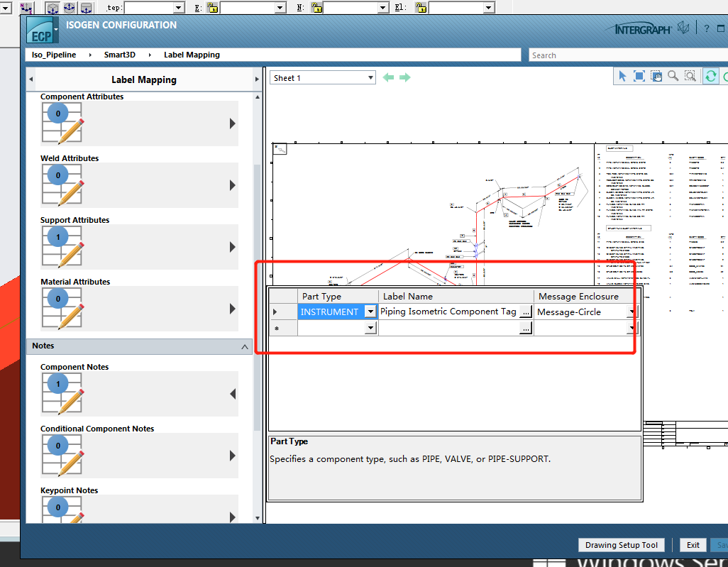728x567 pixels.
Task: Open the E coordinate dropdown
Action: coord(280,7)
